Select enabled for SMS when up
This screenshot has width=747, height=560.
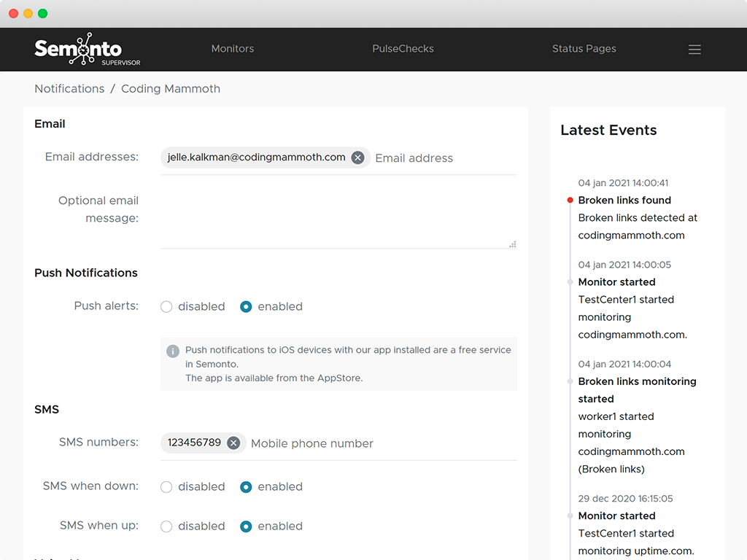246,526
